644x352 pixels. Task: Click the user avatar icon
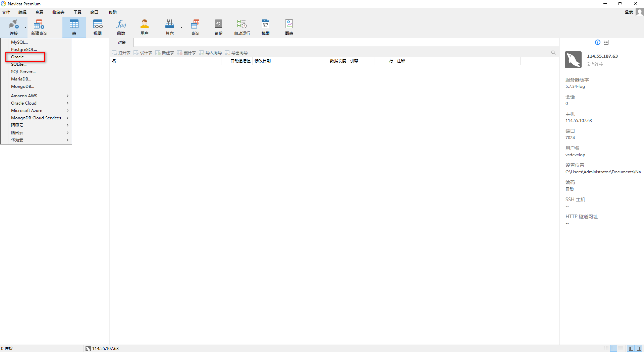point(640,12)
